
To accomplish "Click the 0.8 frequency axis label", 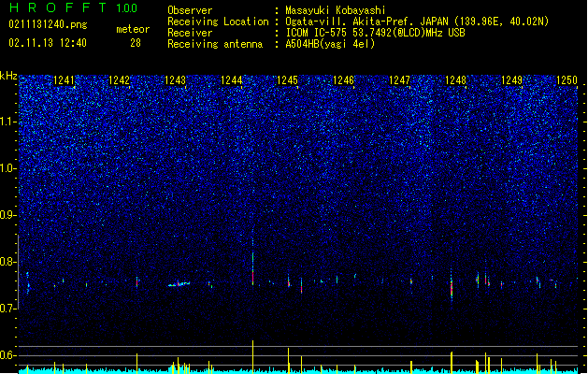I will point(8,262).
